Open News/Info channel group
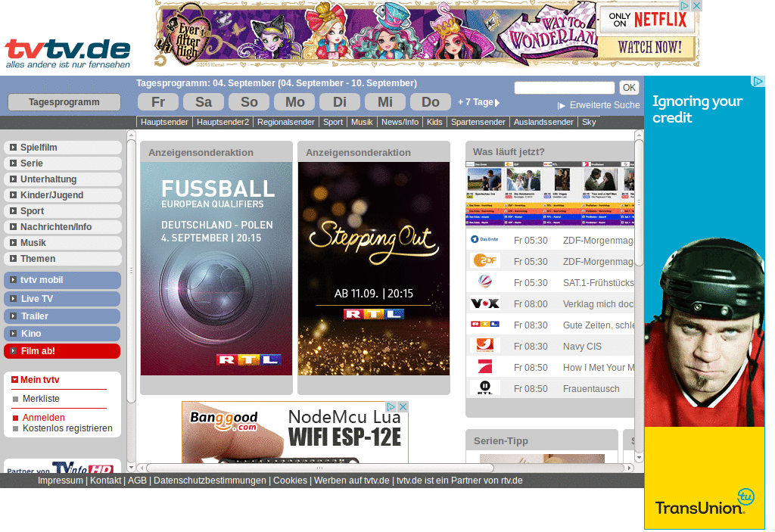 click(400, 122)
